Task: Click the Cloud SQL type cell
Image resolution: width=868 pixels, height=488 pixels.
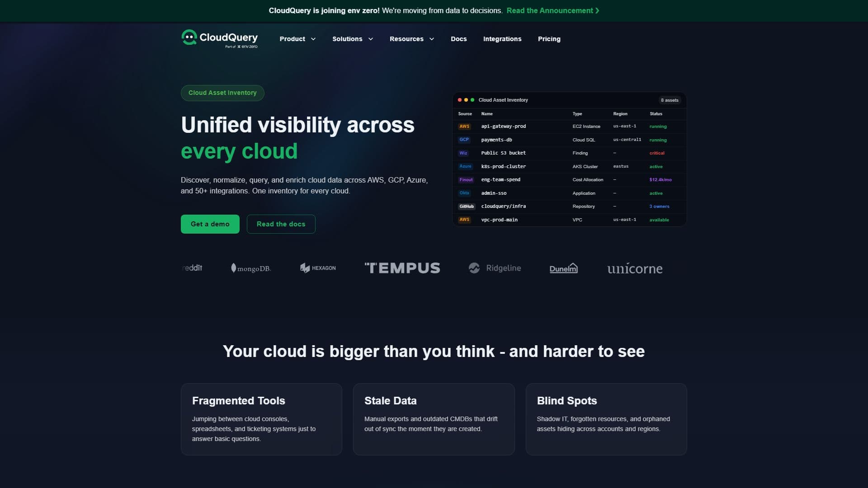Action: (x=584, y=140)
